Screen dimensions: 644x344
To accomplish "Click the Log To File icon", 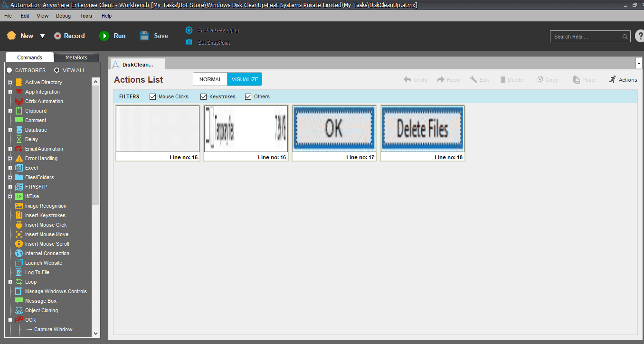I will [x=19, y=272].
